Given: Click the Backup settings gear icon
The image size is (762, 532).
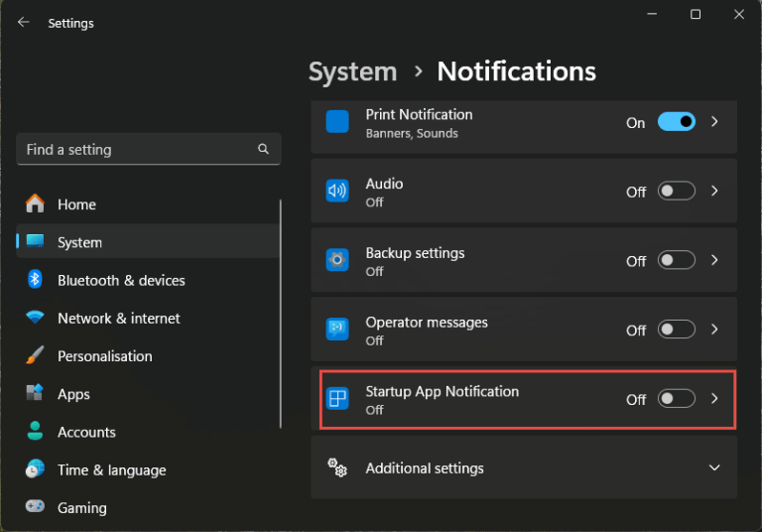Looking at the screenshot, I should [x=337, y=260].
